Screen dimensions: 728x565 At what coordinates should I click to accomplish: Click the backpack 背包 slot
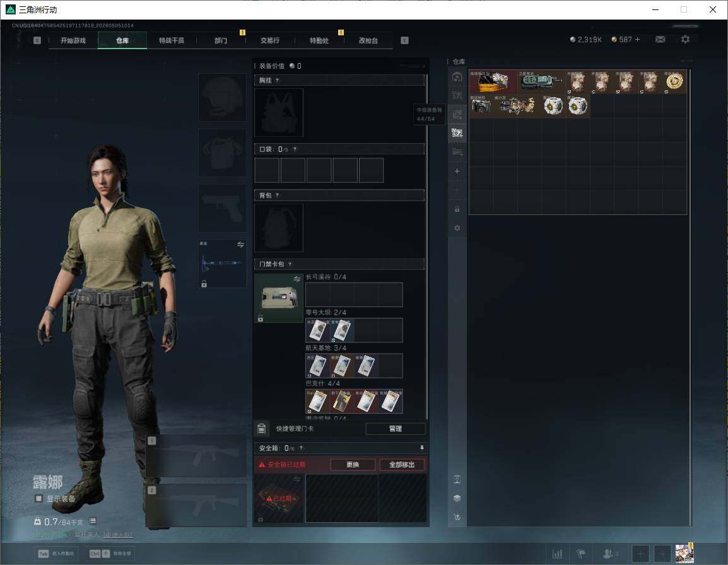coord(279,228)
